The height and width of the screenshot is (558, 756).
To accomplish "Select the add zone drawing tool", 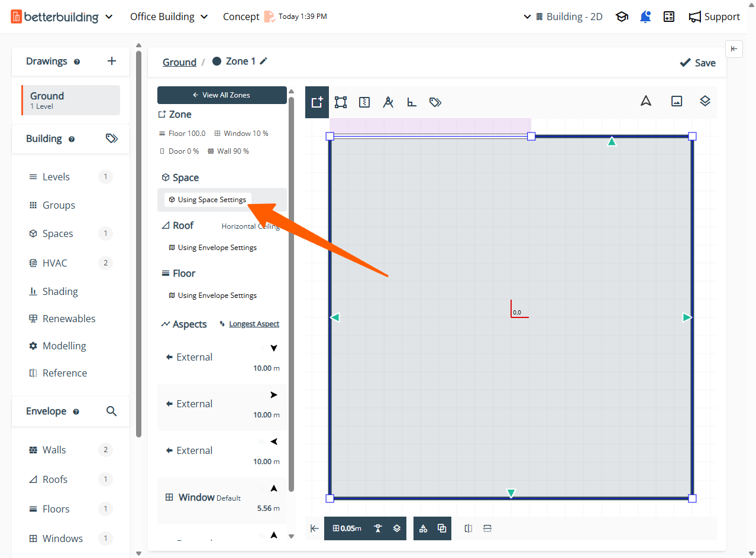I will click(317, 102).
